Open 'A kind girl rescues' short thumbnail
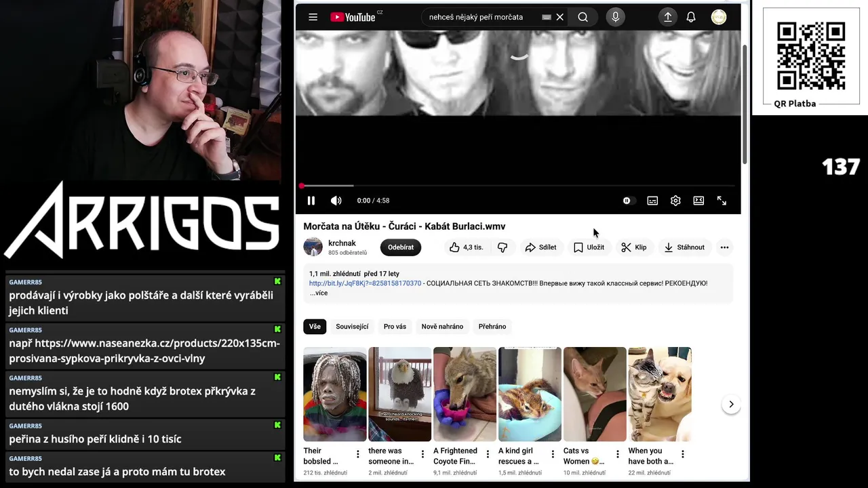868x488 pixels. pos(530,394)
